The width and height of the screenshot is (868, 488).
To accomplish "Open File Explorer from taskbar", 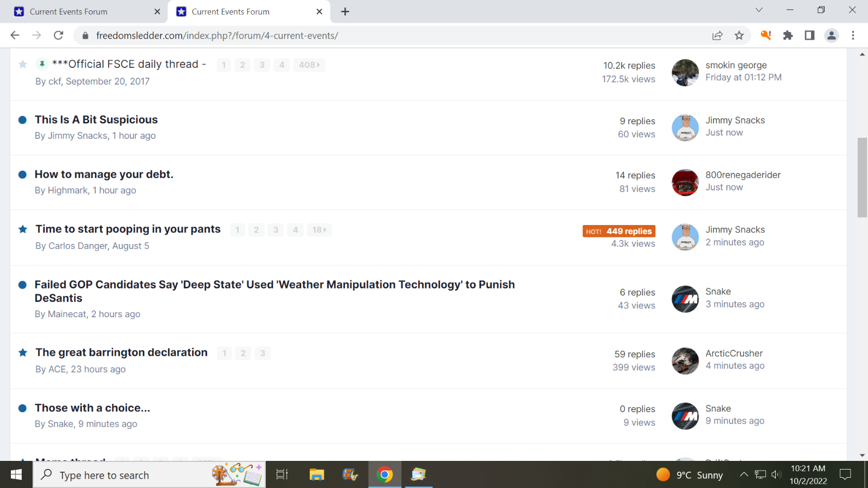I will pos(316,475).
